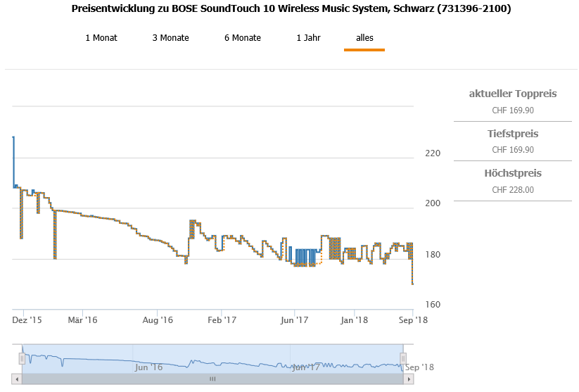
Task: Click the Tiefstpreis heading
Action: coord(513,134)
